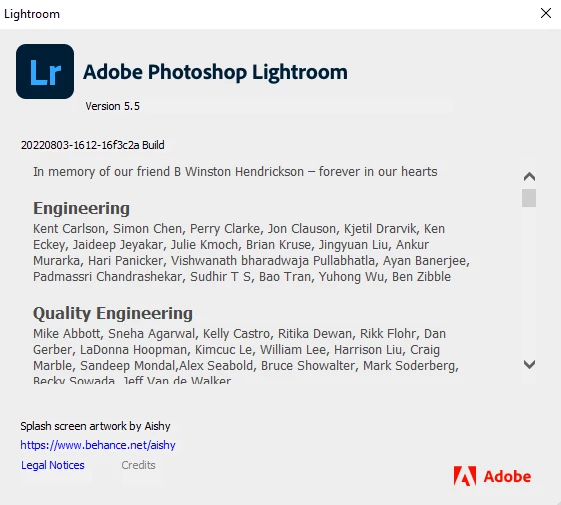The height and width of the screenshot is (505, 561).
Task: Click the credits scrollbar thumb
Action: point(529,198)
